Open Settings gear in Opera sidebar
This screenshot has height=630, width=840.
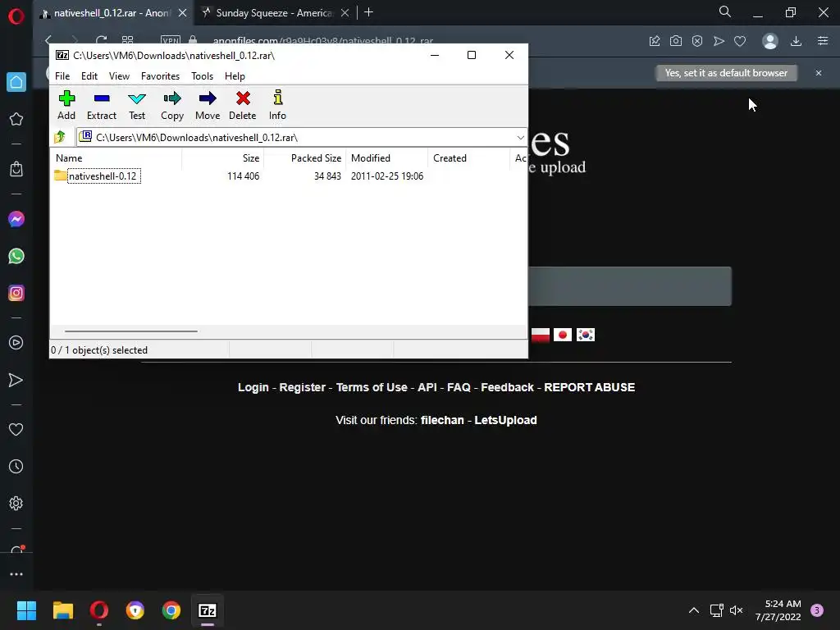[x=16, y=504]
